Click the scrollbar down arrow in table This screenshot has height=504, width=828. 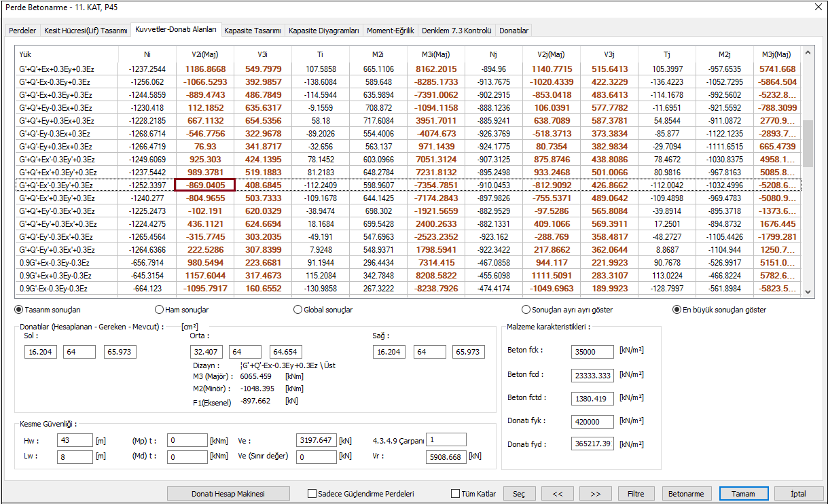pyautogui.click(x=808, y=291)
